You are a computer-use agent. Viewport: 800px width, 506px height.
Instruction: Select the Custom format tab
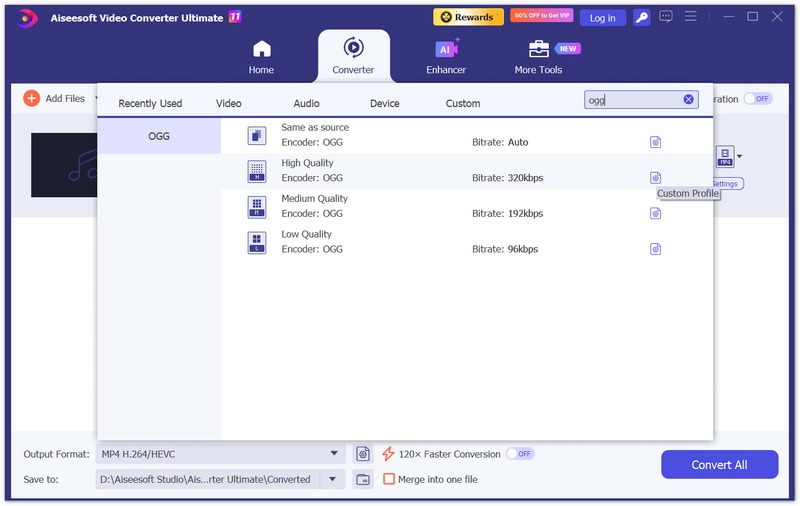coord(463,104)
